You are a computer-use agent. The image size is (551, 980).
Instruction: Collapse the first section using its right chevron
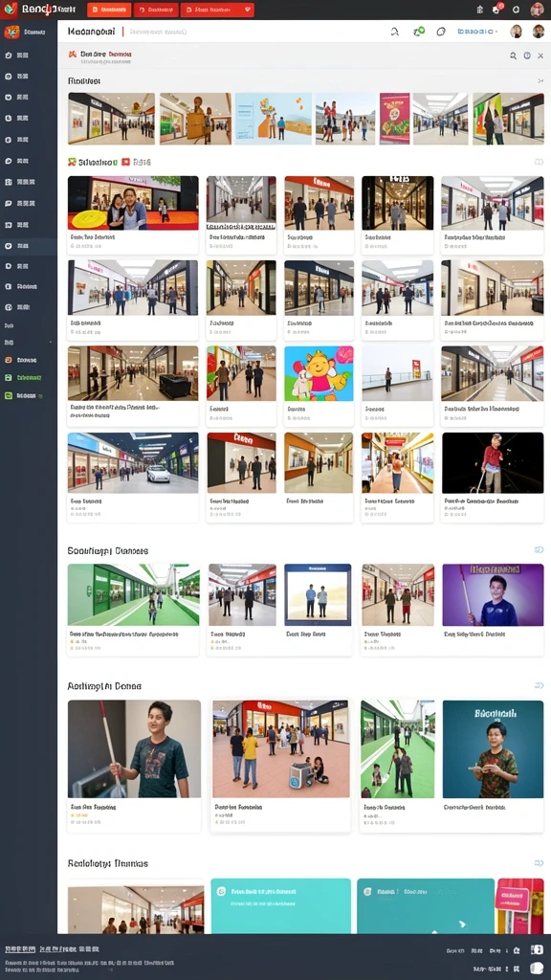coord(540,81)
